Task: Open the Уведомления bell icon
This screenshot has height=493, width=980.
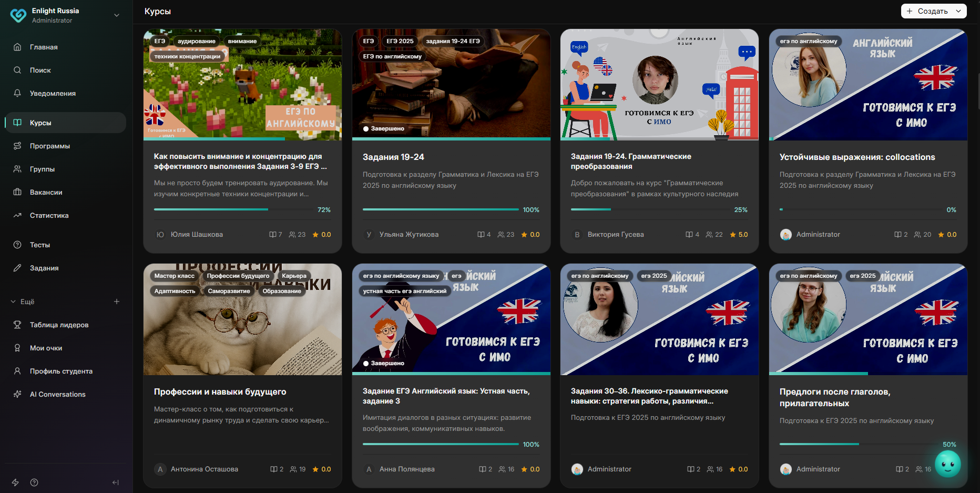Action: (17, 93)
